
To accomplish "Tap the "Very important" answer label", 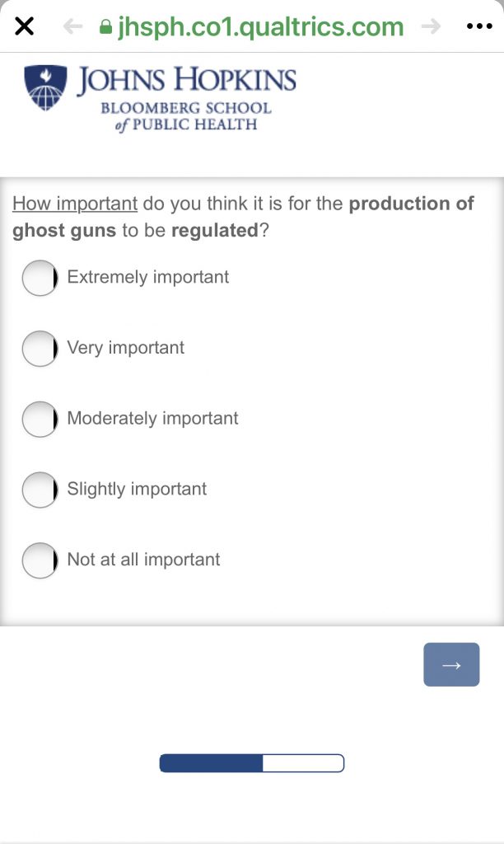I will (x=126, y=348).
